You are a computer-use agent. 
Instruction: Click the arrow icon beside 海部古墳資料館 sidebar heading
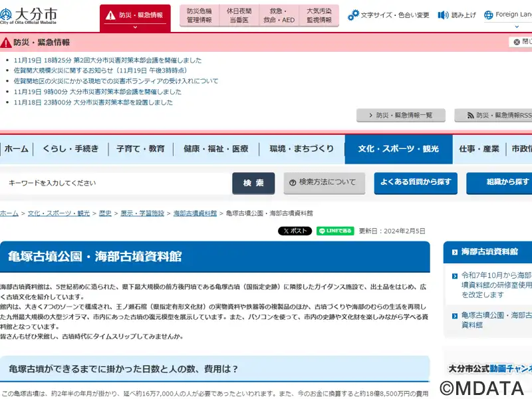coord(455,252)
